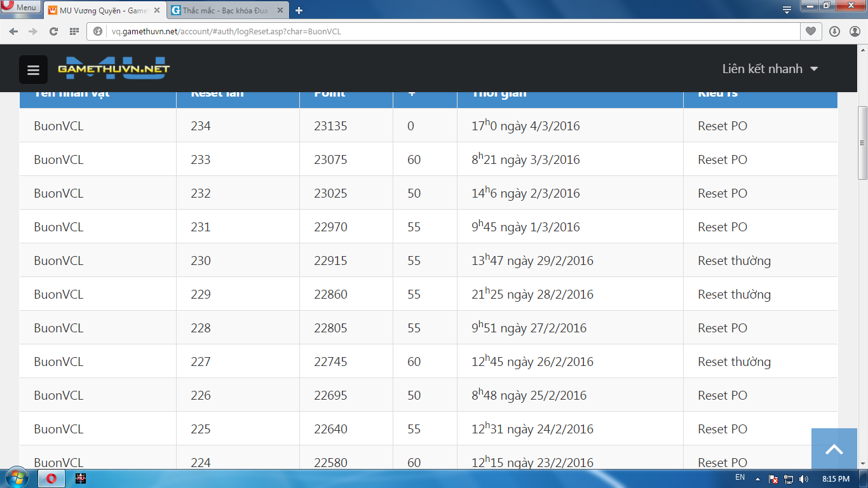
Task: Close the MU Vương Quyền tab
Action: click(x=157, y=10)
